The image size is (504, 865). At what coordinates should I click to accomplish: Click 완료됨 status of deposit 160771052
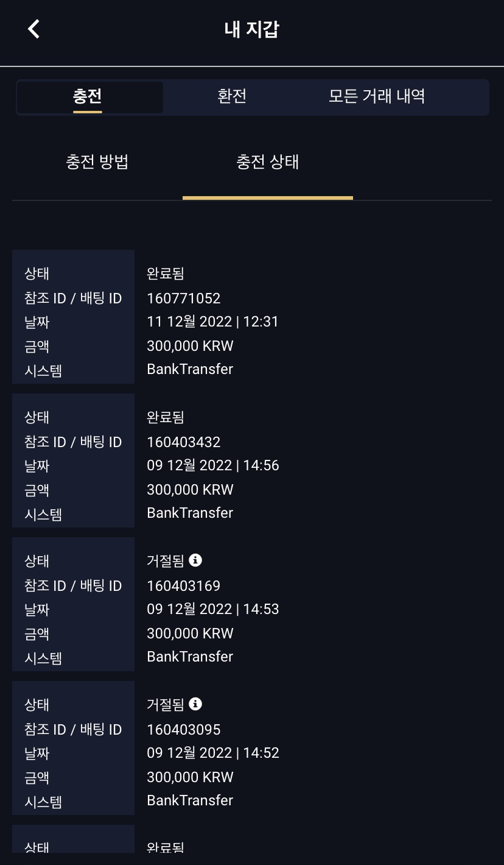[x=166, y=274]
